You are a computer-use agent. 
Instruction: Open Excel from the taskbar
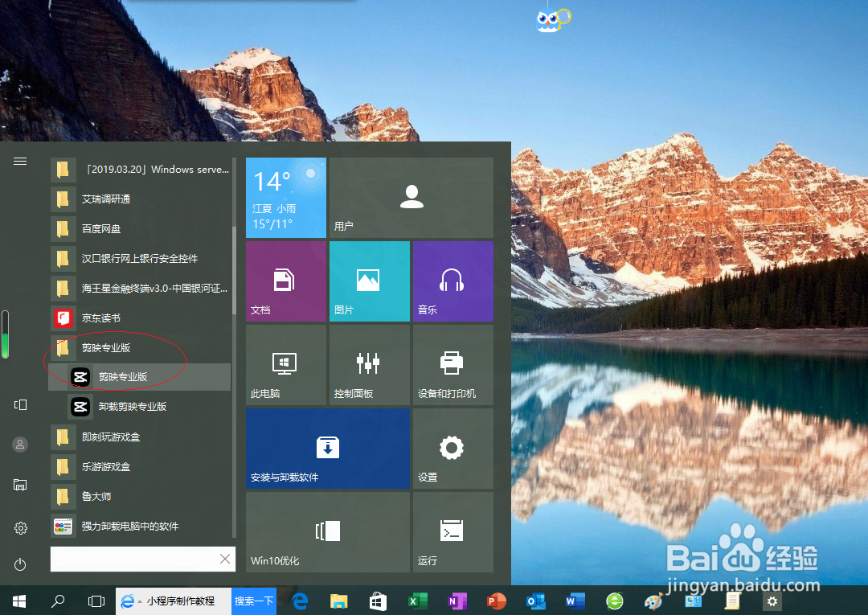[417, 601]
